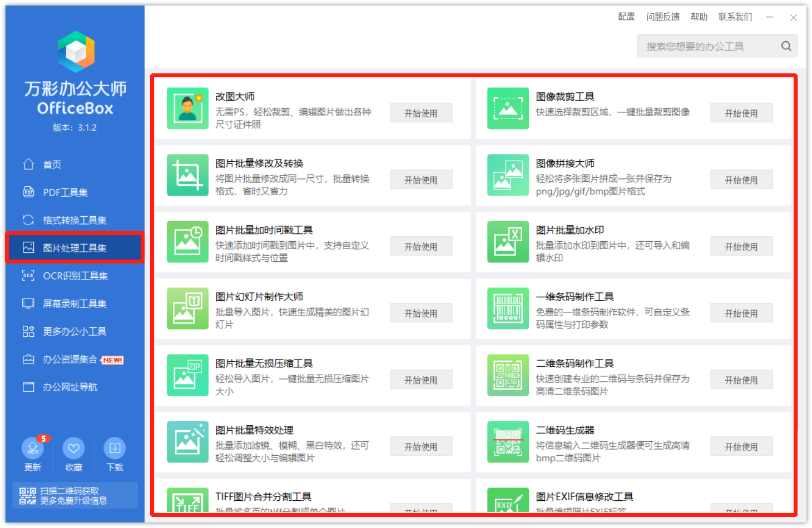
Task: Click the 图片EXIF信息修改工具 icon
Action: tap(508, 500)
